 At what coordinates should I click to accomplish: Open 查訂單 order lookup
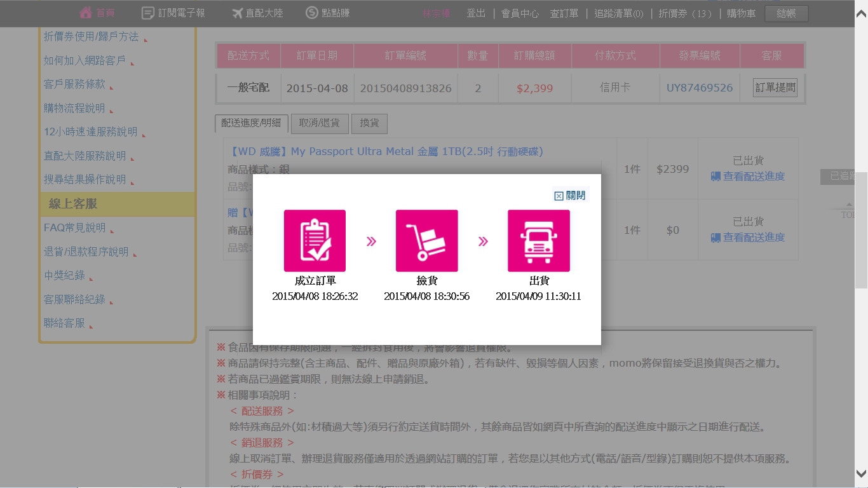click(564, 13)
